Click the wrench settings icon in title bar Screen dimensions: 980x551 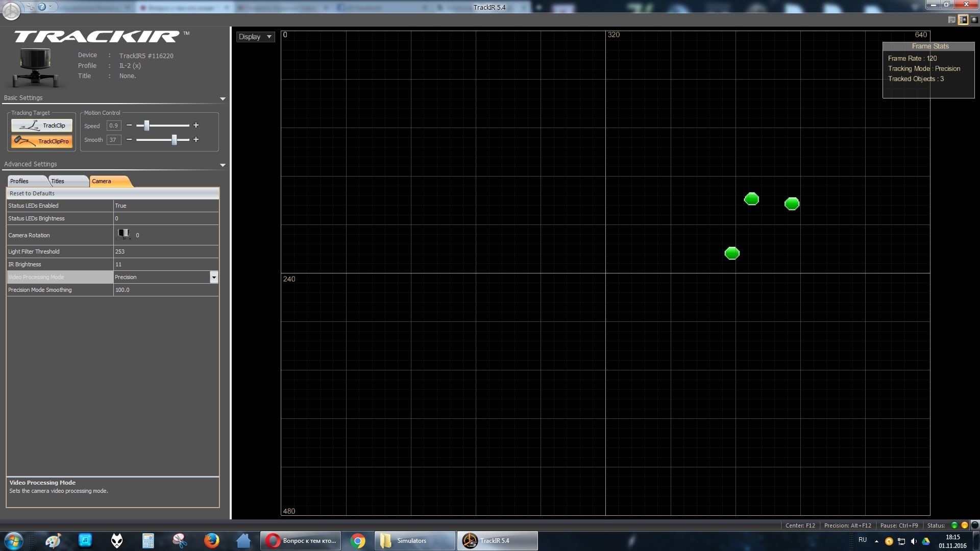(x=31, y=7)
